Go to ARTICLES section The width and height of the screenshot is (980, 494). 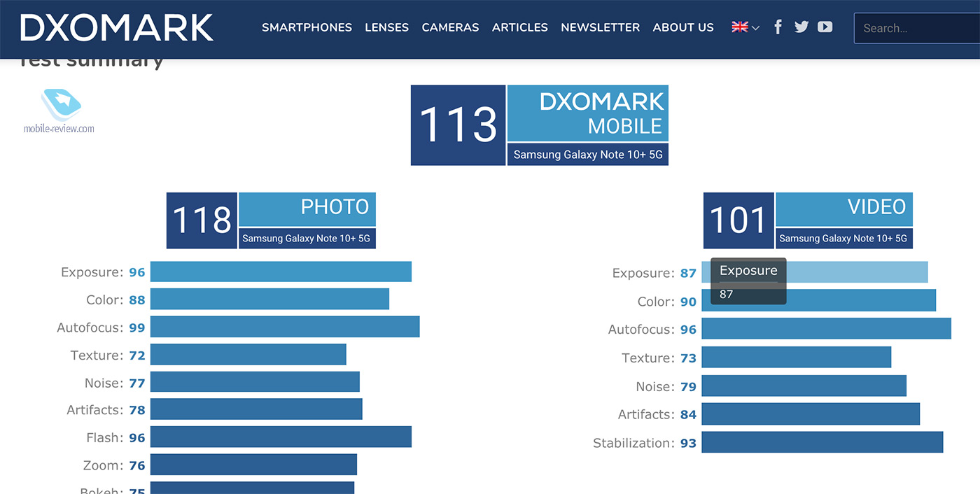[x=520, y=27]
